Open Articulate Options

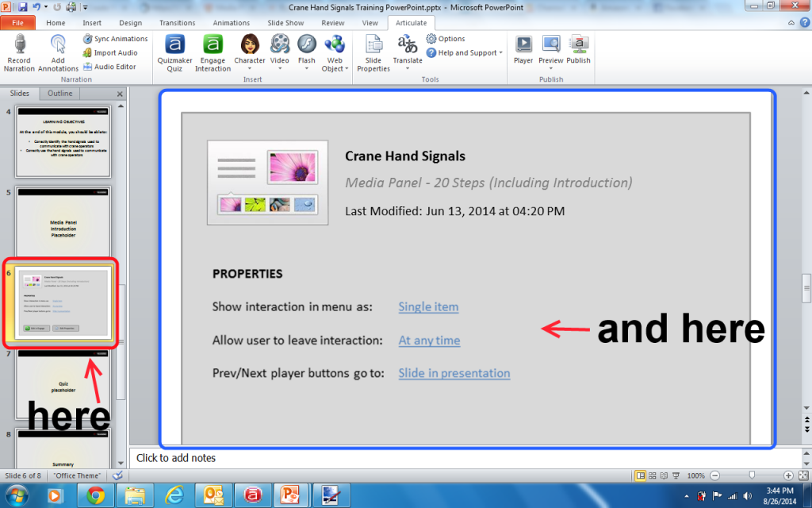[x=446, y=39]
